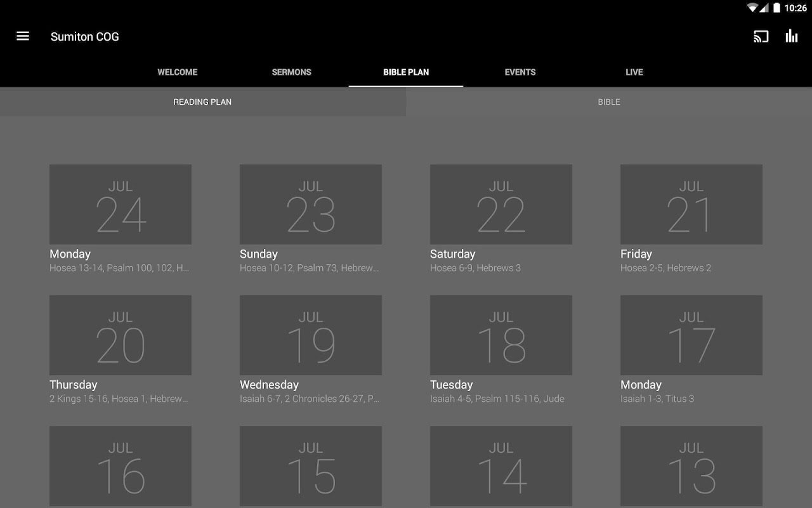This screenshot has width=812, height=508.
Task: Select 'Isaiah 4-5, Psalm 115-116, Jude' text
Action: pyautogui.click(x=497, y=399)
